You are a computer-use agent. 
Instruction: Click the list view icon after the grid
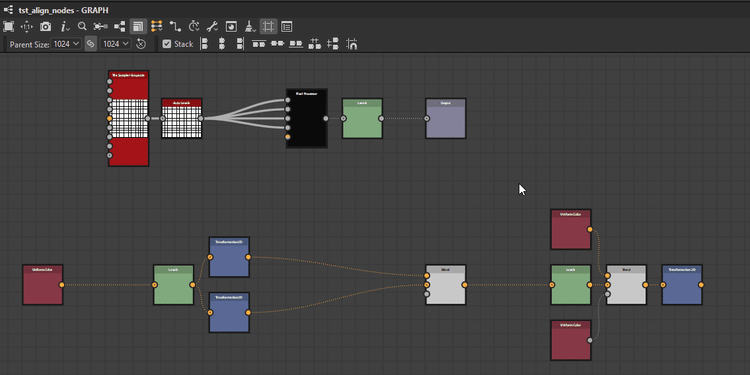pyautogui.click(x=287, y=26)
